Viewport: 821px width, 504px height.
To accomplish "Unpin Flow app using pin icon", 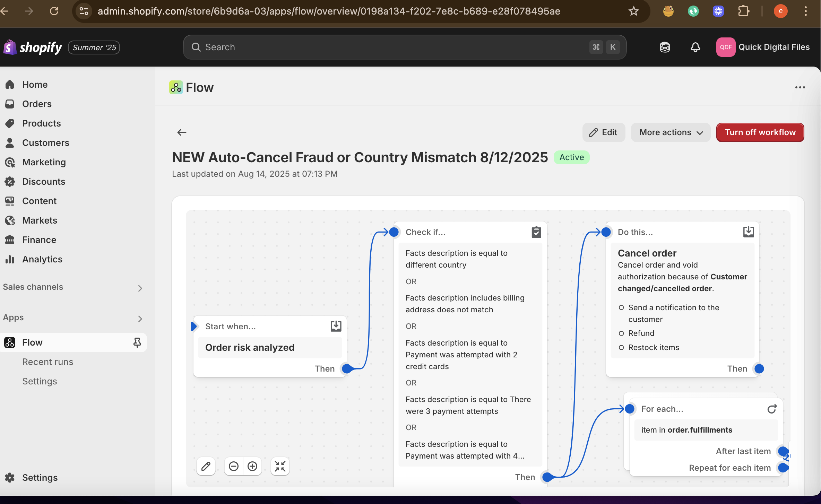I will click(137, 342).
